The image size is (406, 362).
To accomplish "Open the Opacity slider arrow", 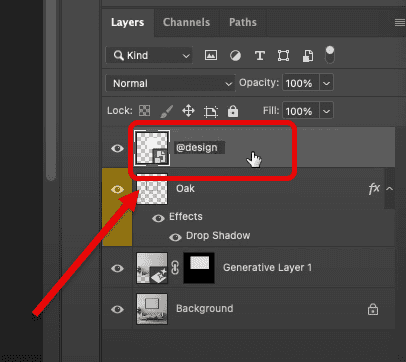I will [x=326, y=83].
